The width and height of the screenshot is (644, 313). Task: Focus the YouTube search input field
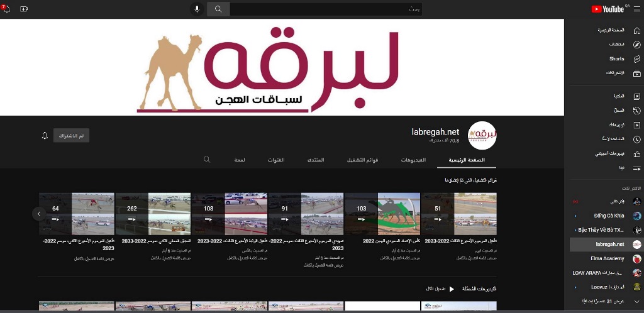click(x=326, y=9)
